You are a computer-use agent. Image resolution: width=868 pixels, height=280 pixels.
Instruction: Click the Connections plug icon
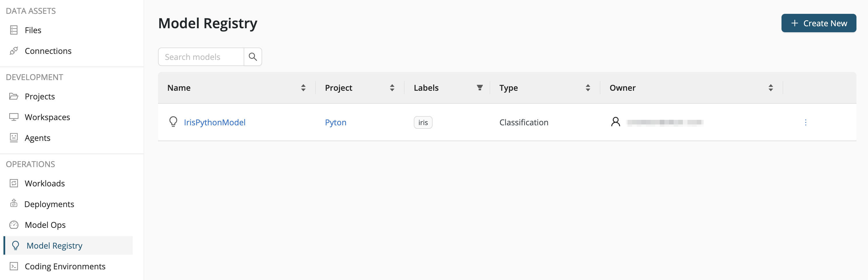pyautogui.click(x=14, y=51)
